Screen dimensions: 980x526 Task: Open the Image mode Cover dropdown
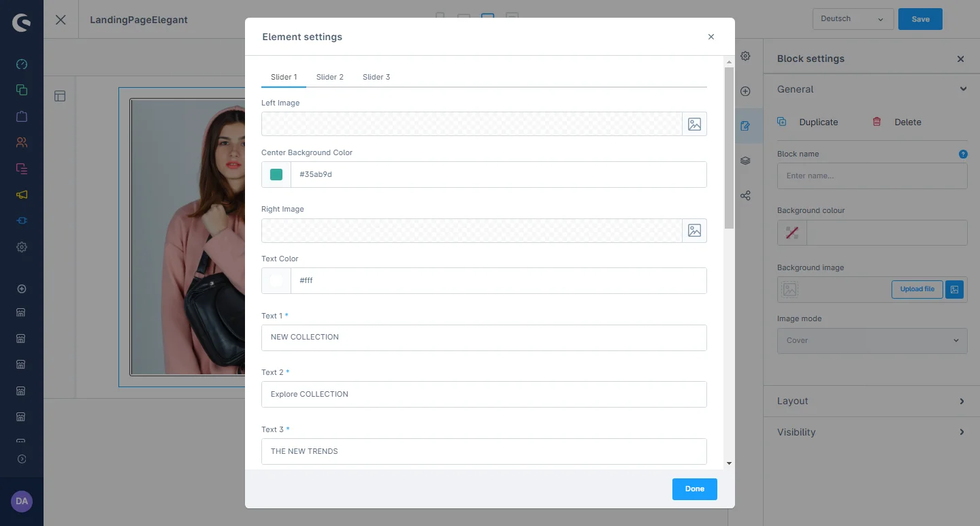click(872, 340)
